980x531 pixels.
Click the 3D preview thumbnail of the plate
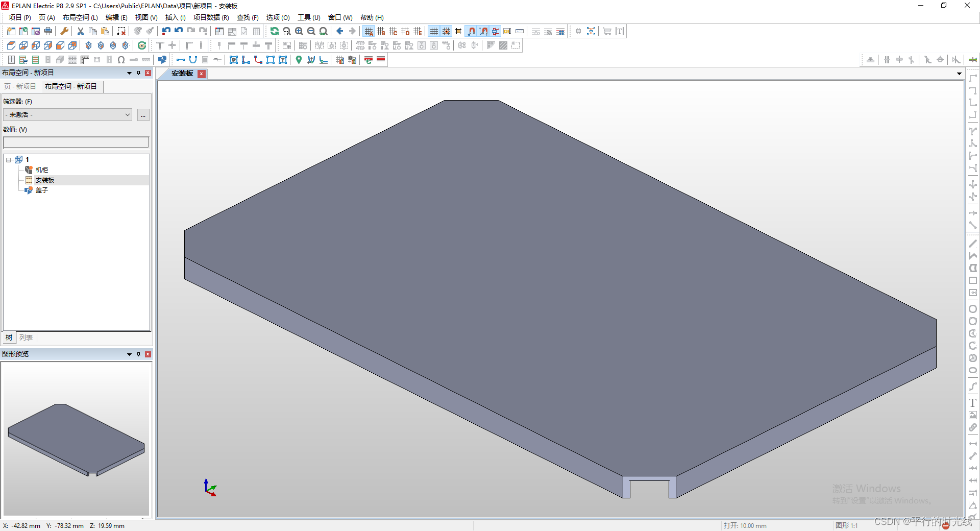(76, 440)
